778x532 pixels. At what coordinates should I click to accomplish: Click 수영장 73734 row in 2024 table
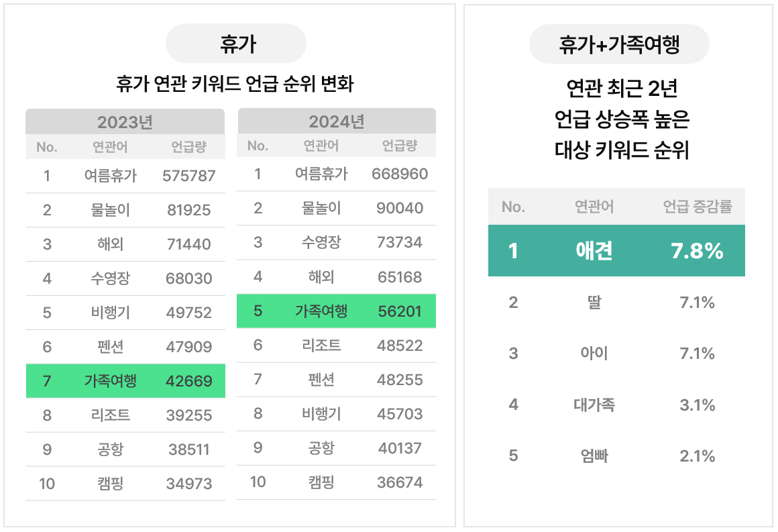337,243
